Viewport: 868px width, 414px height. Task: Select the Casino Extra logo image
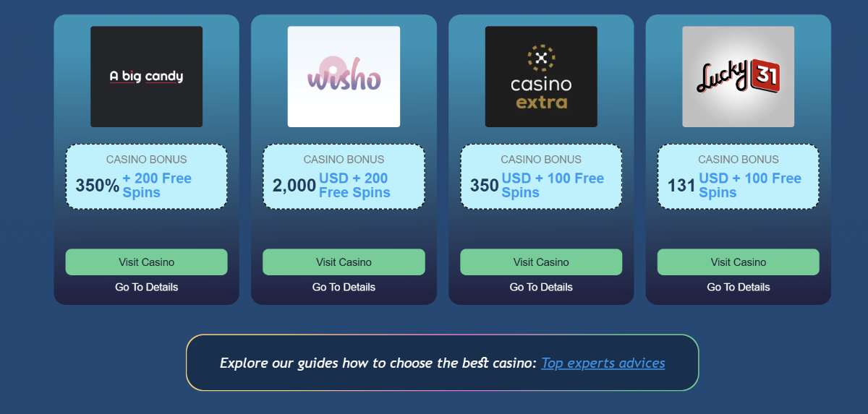pos(541,77)
